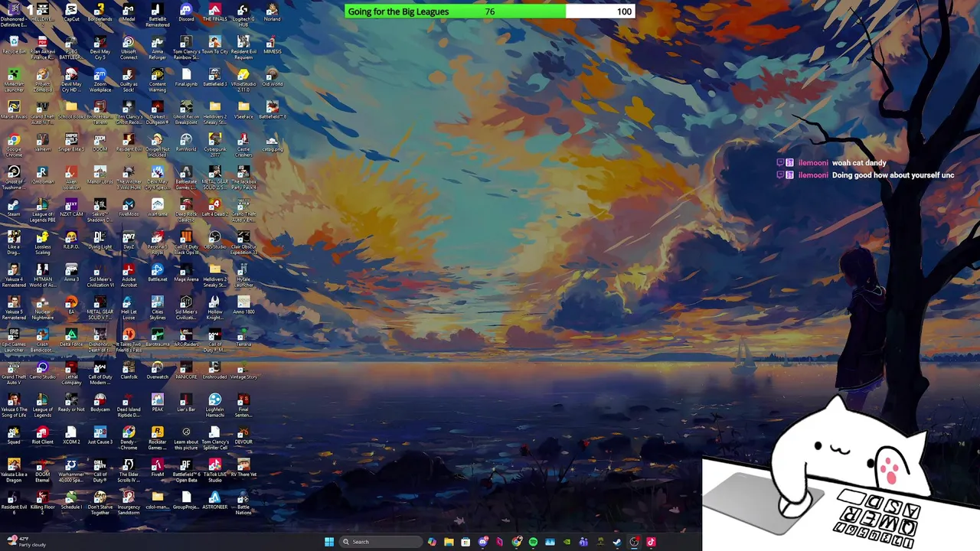
Task: Open Overwatch desktop shortcut
Action: 157,370
